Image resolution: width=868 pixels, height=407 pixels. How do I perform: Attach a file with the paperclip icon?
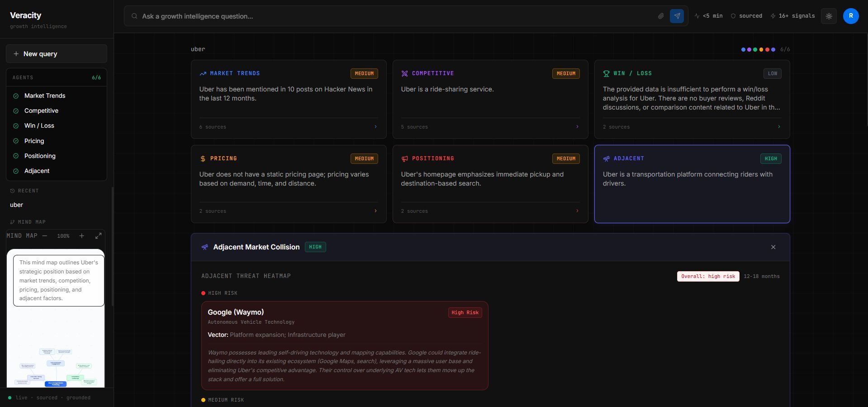[x=661, y=16]
